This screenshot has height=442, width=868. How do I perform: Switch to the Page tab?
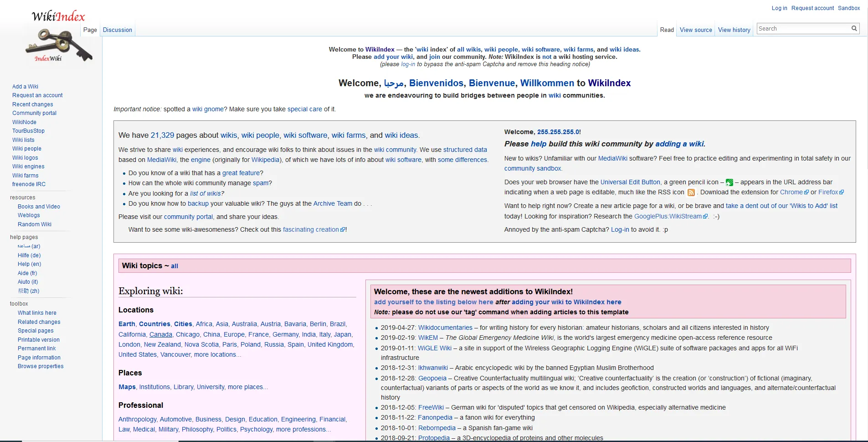[90, 30]
